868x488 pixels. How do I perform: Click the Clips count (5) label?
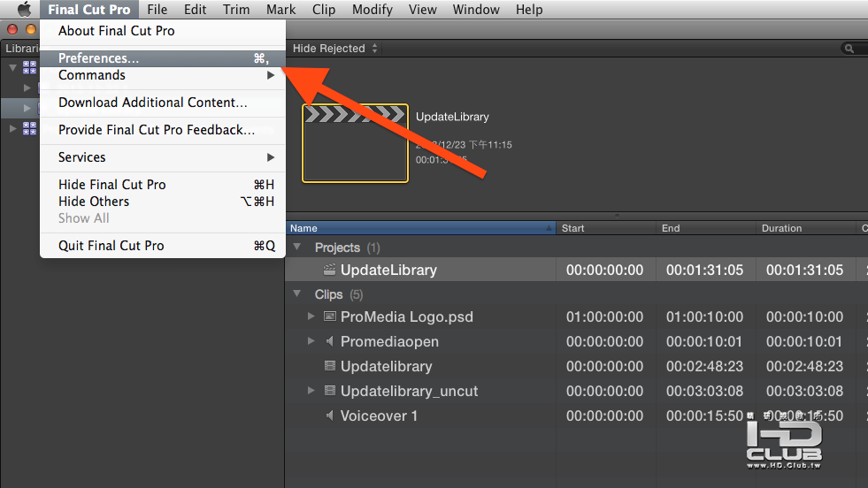click(357, 294)
